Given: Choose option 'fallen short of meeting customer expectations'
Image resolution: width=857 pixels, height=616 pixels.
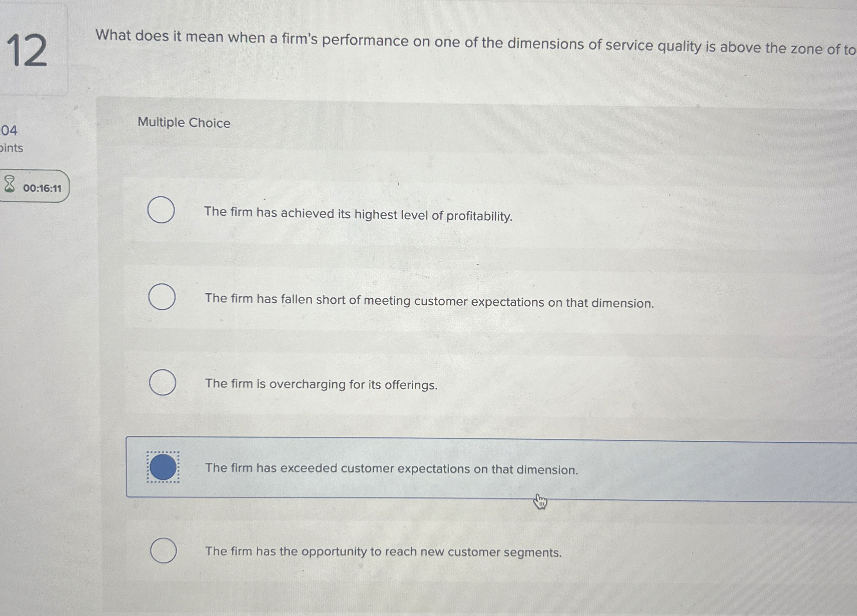Looking at the screenshot, I should (162, 297).
